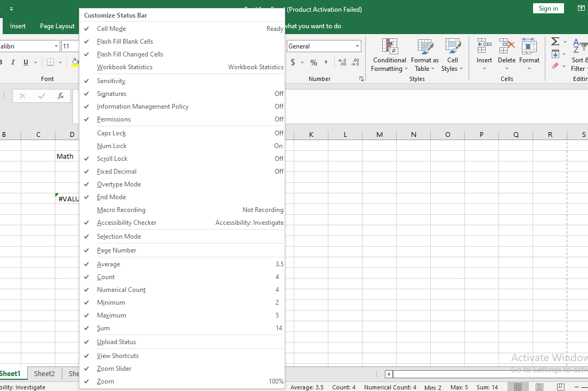
Task: Uncheck Caps Lock in the status bar menu
Action: (111, 133)
